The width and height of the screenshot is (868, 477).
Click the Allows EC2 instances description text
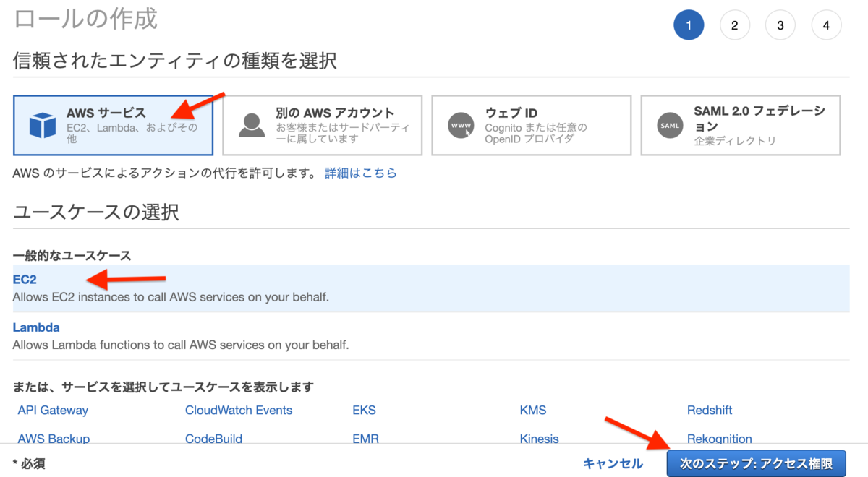click(171, 297)
